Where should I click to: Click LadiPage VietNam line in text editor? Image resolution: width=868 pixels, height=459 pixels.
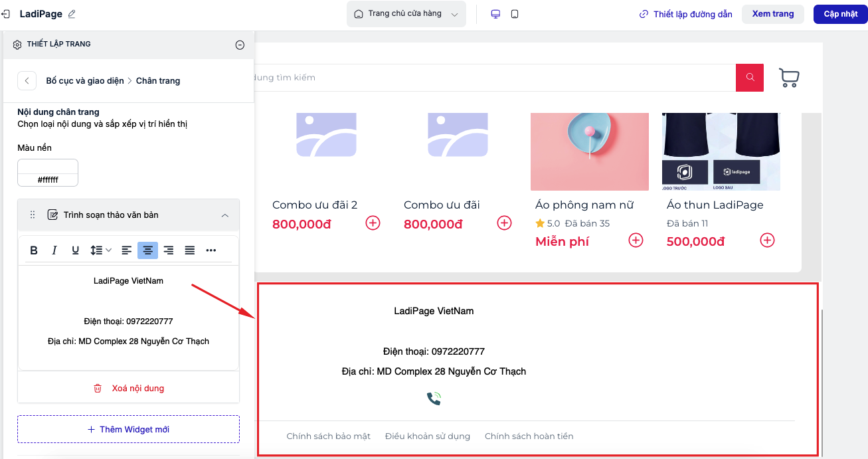128,281
